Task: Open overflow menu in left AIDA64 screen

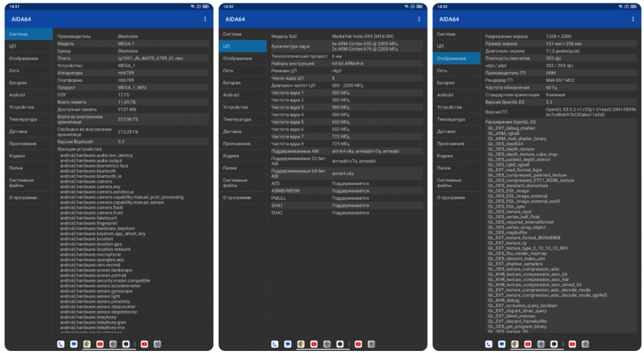Action: point(205,19)
